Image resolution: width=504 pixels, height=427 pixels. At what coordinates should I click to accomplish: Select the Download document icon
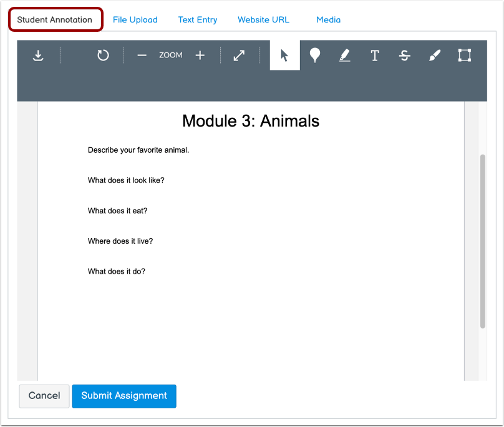pyautogui.click(x=38, y=55)
